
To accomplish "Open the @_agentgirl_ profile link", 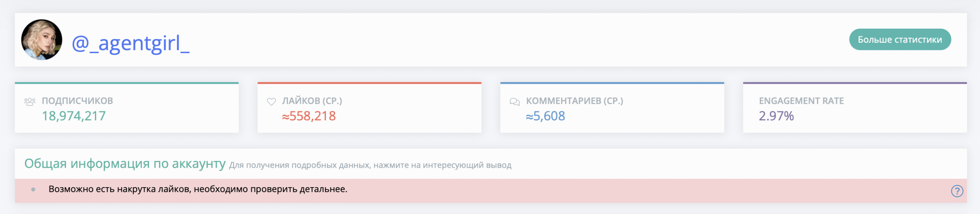I will [x=131, y=43].
